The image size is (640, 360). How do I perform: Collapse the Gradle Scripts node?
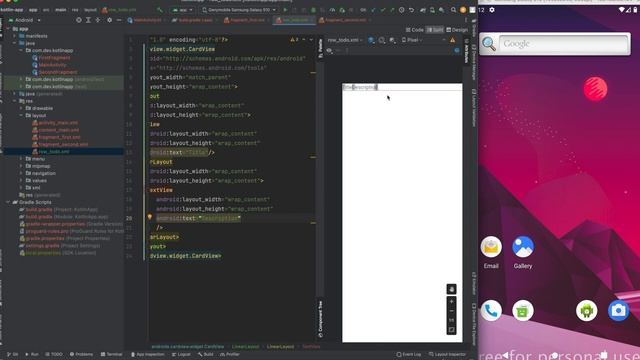point(8,202)
